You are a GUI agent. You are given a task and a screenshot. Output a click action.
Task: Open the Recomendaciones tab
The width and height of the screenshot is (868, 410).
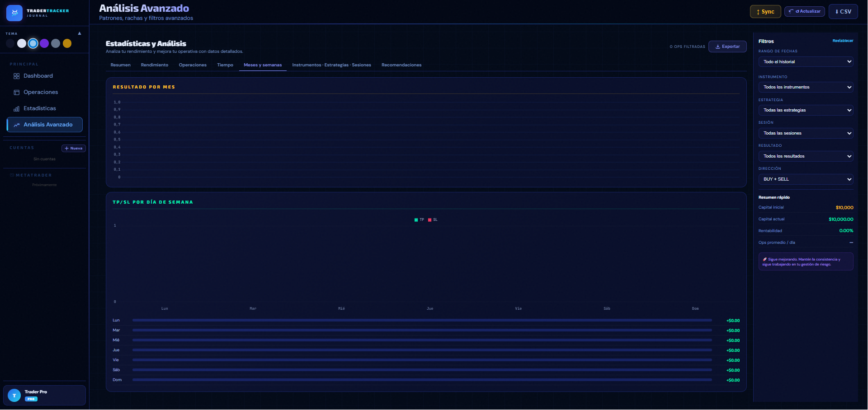tap(401, 65)
